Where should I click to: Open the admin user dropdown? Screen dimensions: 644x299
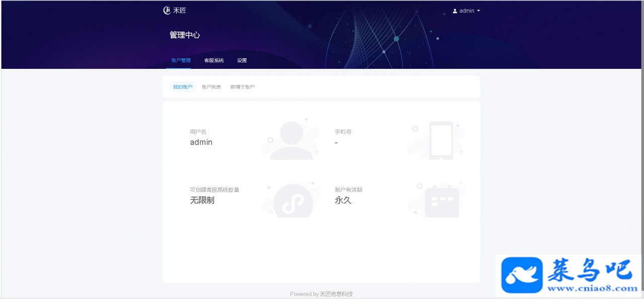pos(466,11)
